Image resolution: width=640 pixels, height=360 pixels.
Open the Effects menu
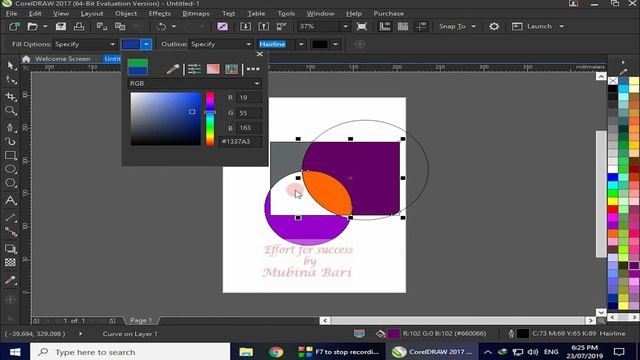coord(160,13)
